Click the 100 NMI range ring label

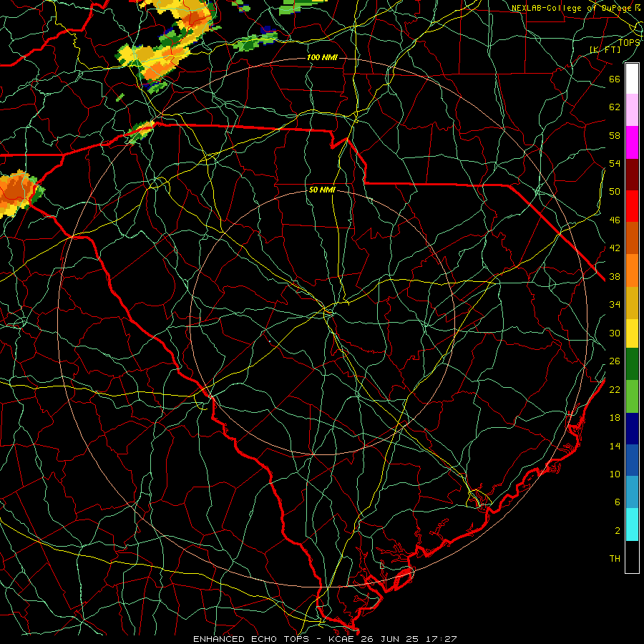322,57
